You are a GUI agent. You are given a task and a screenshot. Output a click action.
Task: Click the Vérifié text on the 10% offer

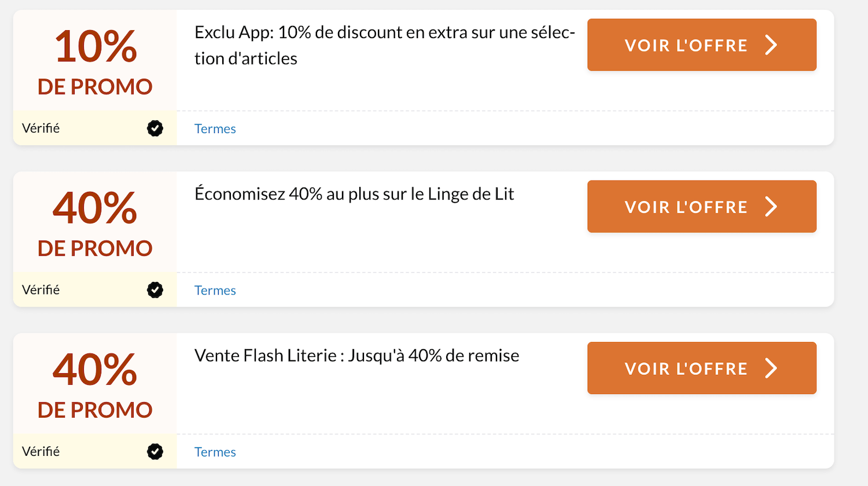pos(41,128)
